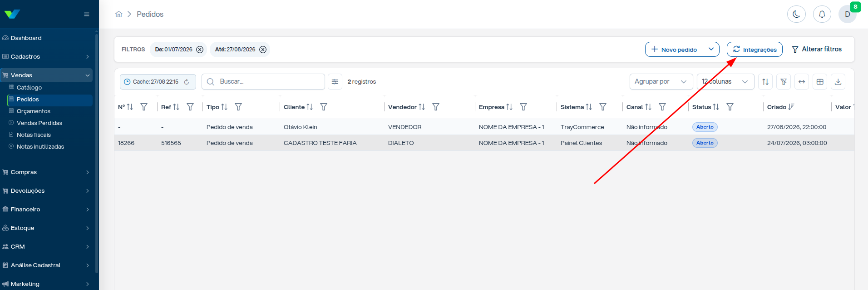Toggle dark mode with the moon icon
The width and height of the screenshot is (868, 290).
click(x=796, y=14)
